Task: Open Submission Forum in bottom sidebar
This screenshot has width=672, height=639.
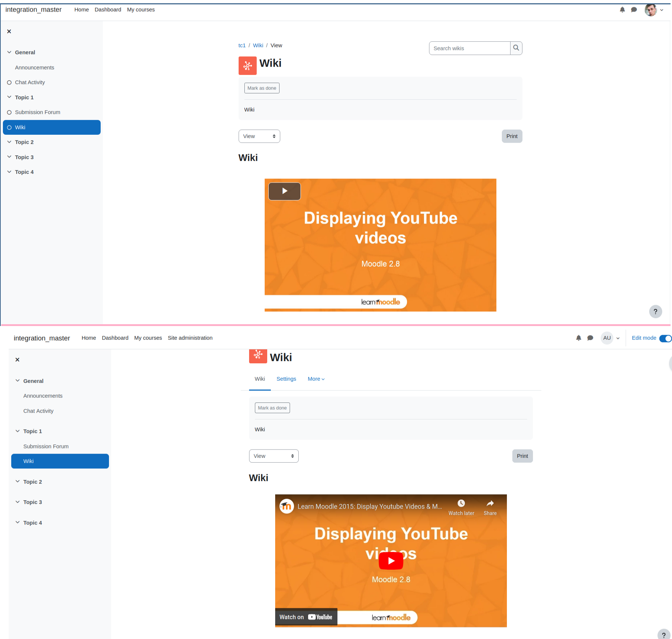Action: click(46, 446)
